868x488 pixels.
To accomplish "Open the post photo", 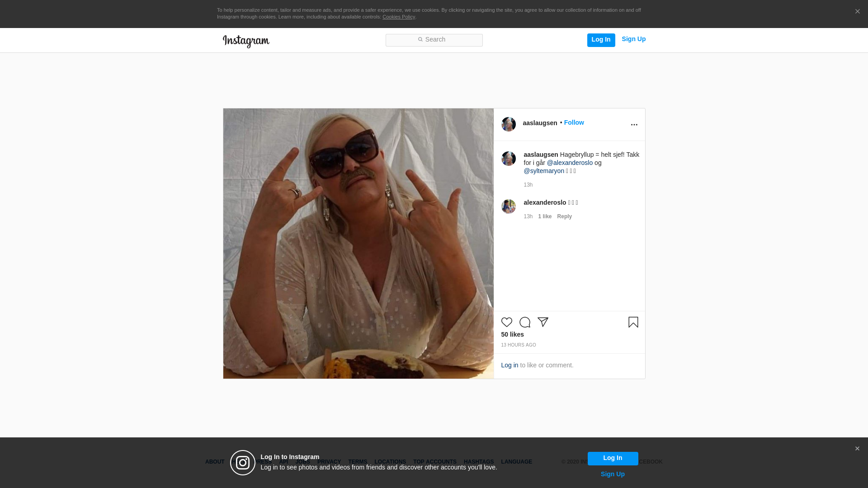I will [359, 244].
